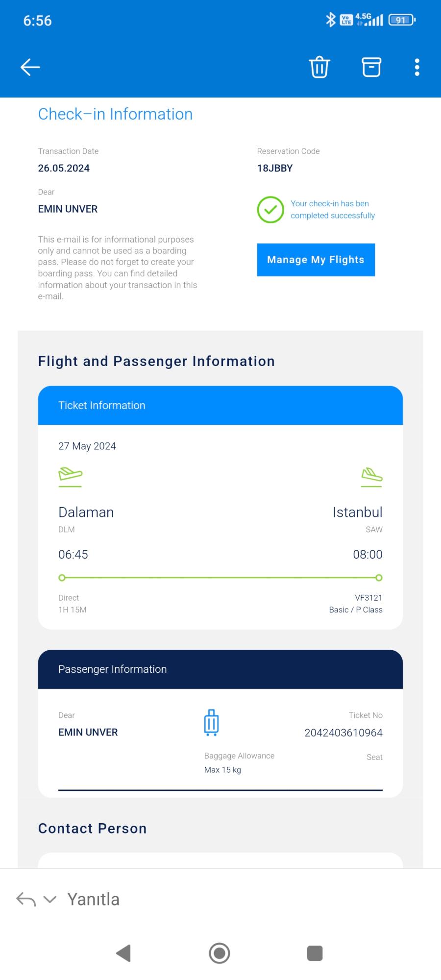The image size is (441, 980).
Task: Tap the back arrow to exit email
Action: click(x=30, y=67)
